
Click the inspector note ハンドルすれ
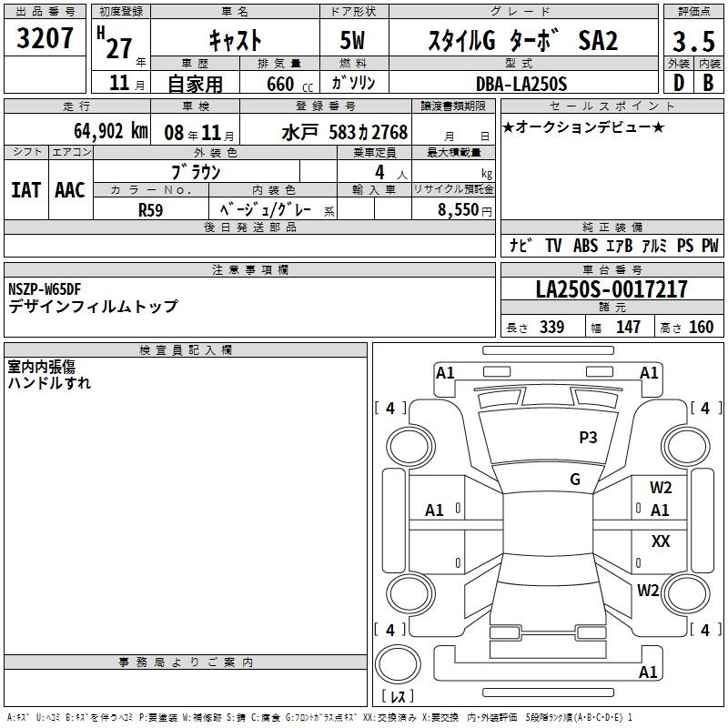tap(49, 383)
